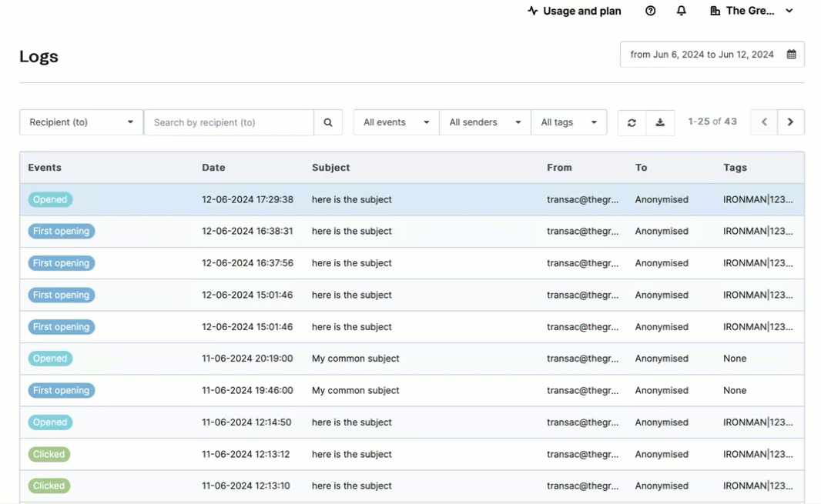Go to next page of logs
Viewport: 821px width, 504px height.
790,122
